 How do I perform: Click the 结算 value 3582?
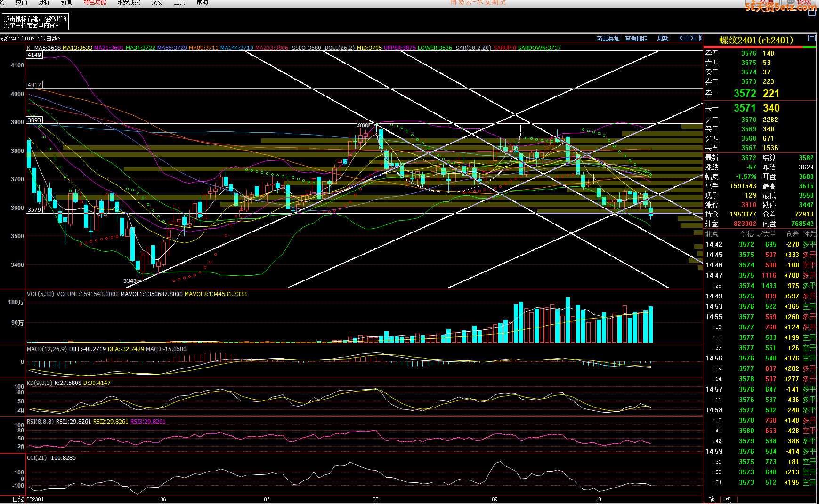806,158
